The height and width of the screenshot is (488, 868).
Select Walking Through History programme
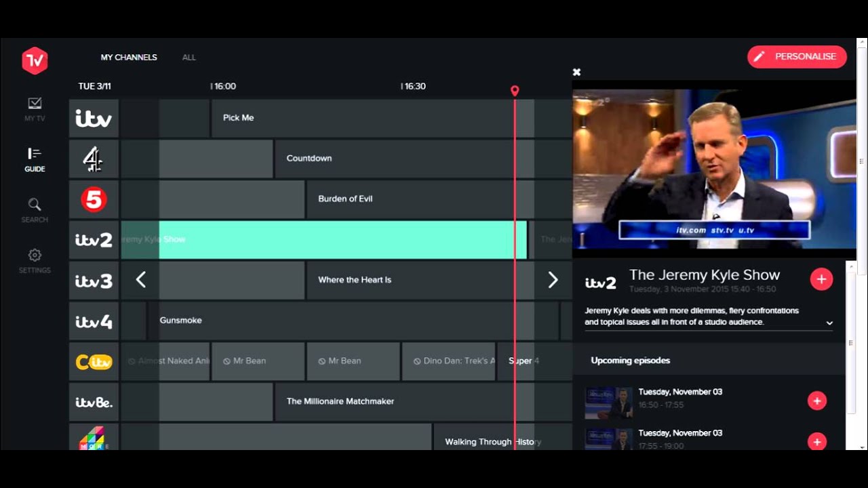pyautogui.click(x=502, y=437)
